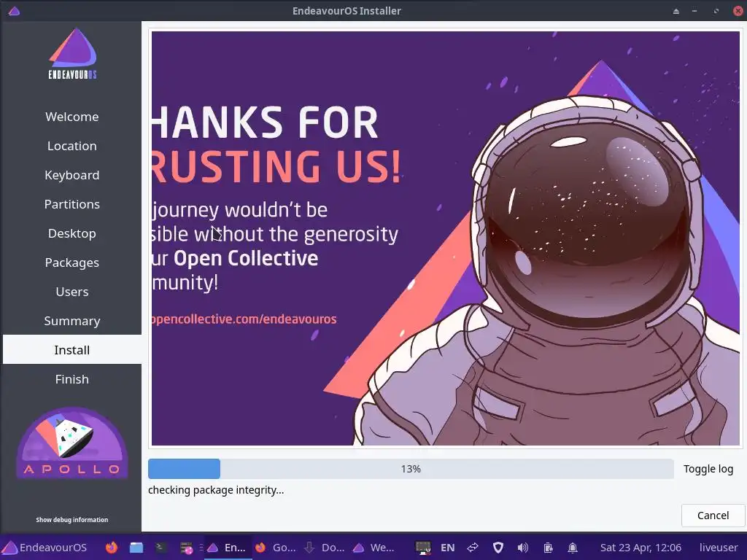This screenshot has width=747, height=560.
Task: Open the clock showing Sat 23 Apr, 12:06
Action: tap(640, 548)
